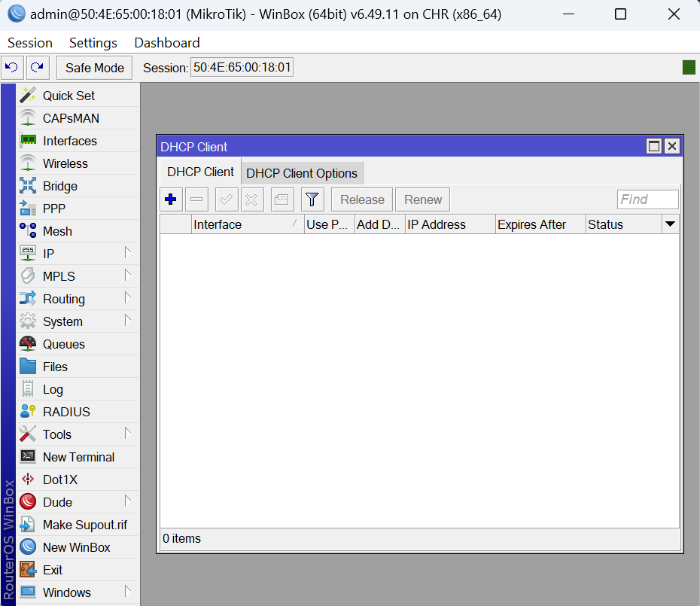This screenshot has width=700, height=606.
Task: Click Make Supout.rif
Action: coord(78,525)
